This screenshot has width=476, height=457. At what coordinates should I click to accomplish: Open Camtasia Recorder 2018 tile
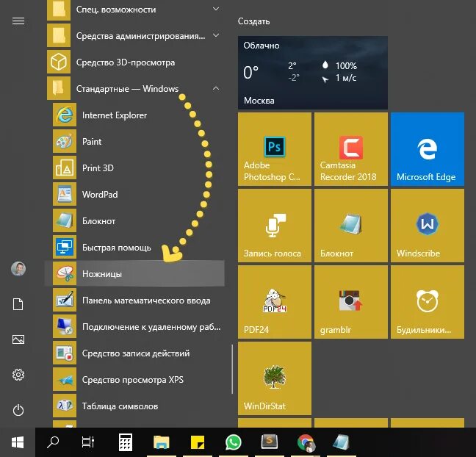351,149
